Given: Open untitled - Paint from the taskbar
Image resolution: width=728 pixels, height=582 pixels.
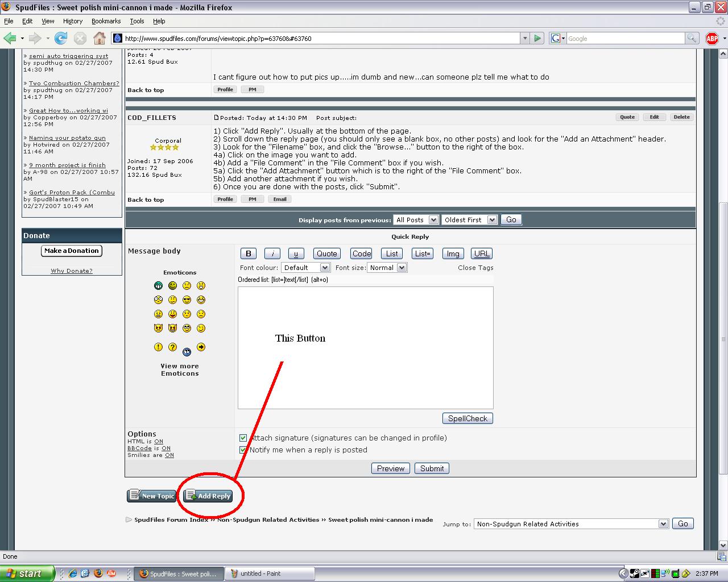Looking at the screenshot, I should click(x=270, y=573).
